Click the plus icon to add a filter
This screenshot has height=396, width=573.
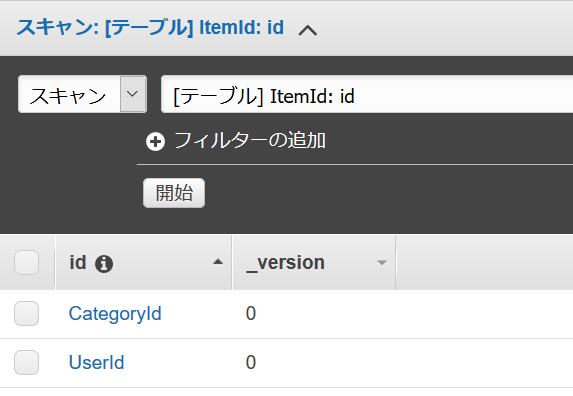coord(155,142)
